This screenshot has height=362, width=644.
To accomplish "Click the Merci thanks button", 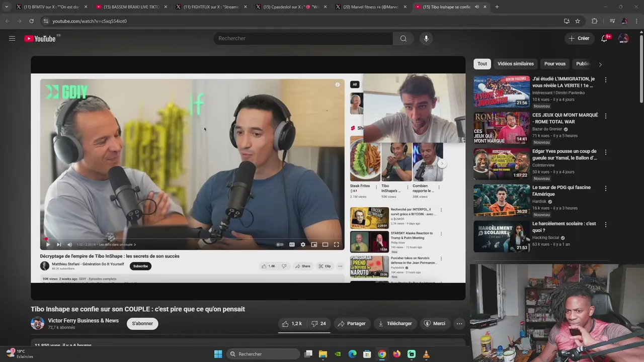I will [435, 323].
